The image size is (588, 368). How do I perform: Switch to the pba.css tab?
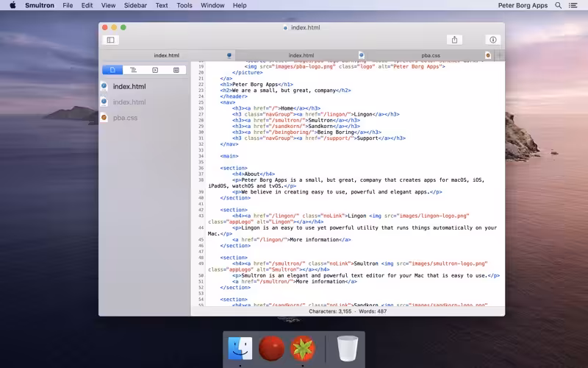pos(431,55)
